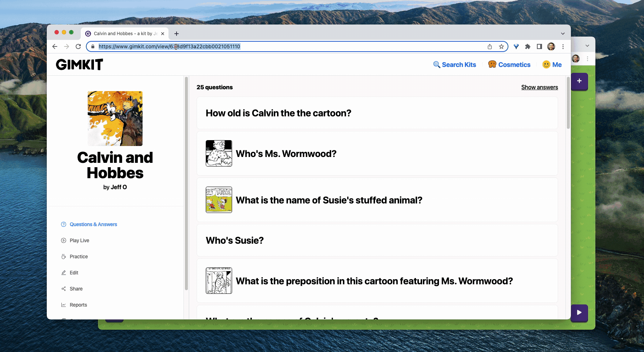
Task: Click the 'by Jeff O' author text
Action: click(115, 187)
